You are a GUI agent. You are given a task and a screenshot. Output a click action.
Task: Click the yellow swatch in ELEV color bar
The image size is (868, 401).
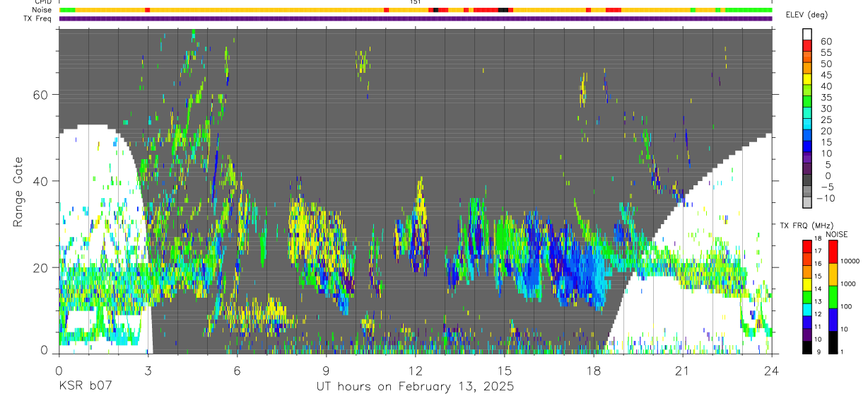point(808,81)
